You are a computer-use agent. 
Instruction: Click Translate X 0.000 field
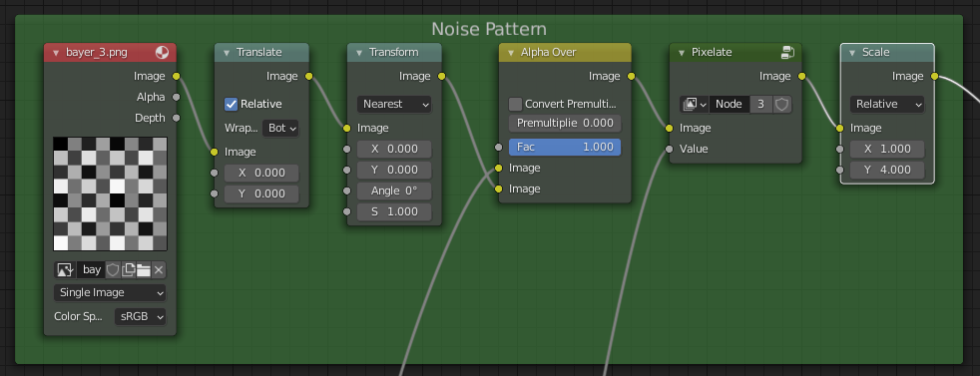261,173
